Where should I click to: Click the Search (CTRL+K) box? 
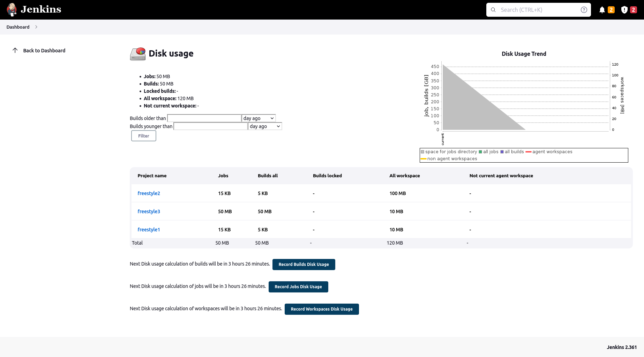click(x=538, y=10)
